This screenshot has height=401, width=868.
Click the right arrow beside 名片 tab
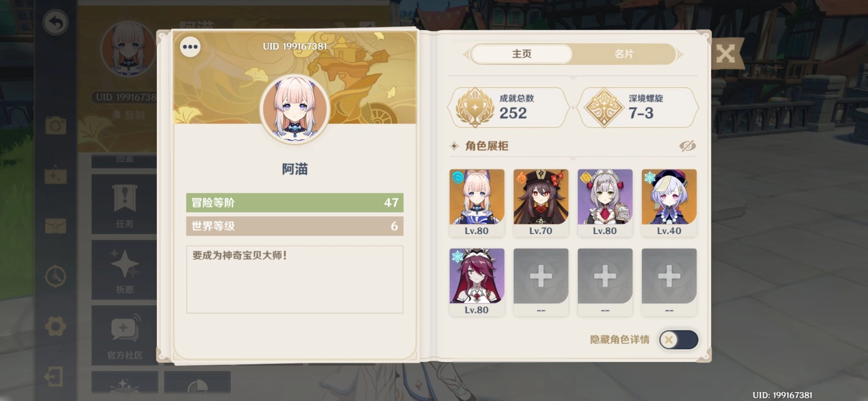point(680,54)
